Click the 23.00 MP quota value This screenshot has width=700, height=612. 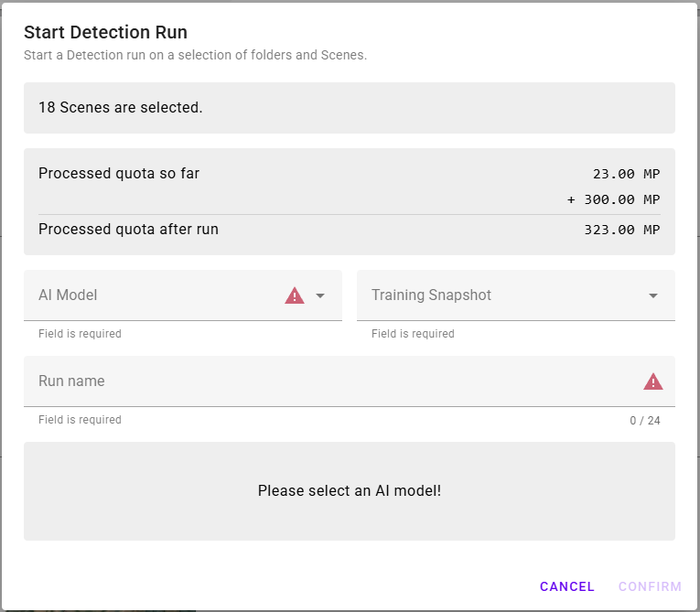[x=626, y=174]
